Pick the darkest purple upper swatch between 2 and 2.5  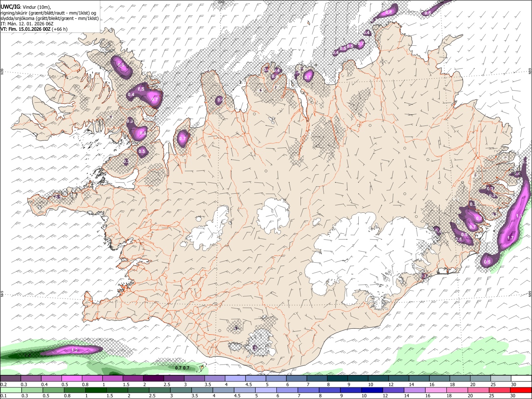[x=153, y=379]
